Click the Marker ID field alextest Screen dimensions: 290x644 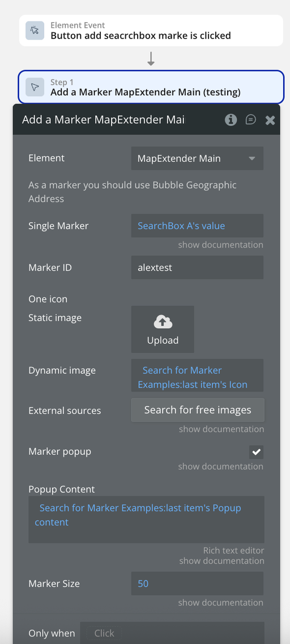click(197, 267)
